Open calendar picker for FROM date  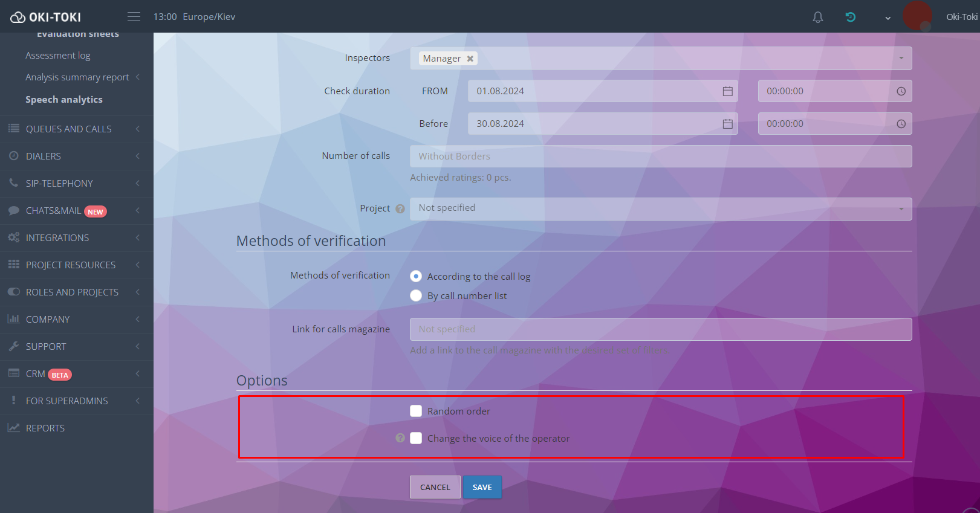click(x=727, y=91)
